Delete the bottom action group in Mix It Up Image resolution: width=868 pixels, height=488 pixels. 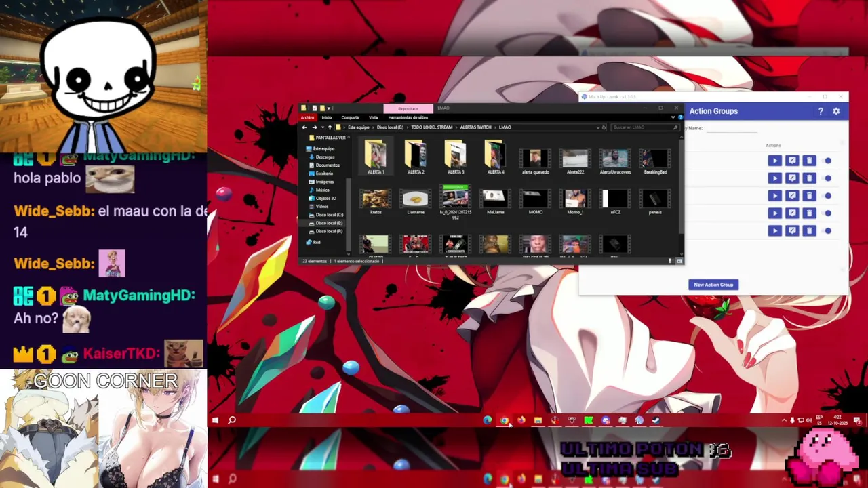coord(809,231)
